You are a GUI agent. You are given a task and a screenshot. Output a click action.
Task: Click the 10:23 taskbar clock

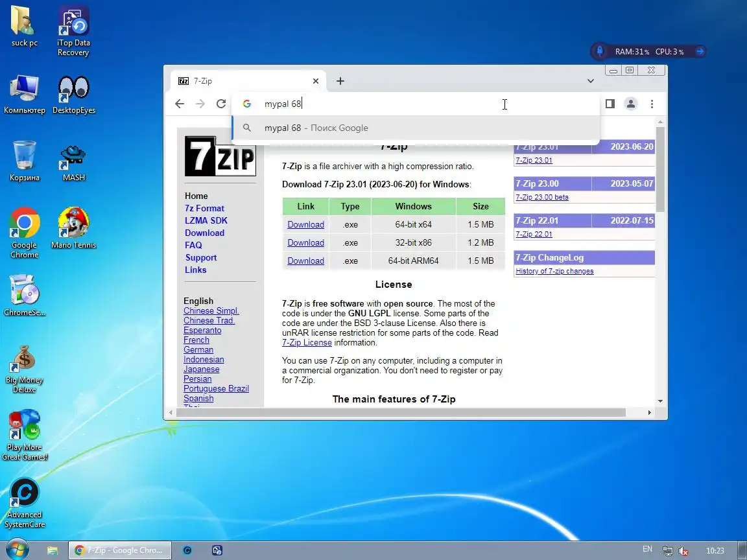pyautogui.click(x=715, y=551)
